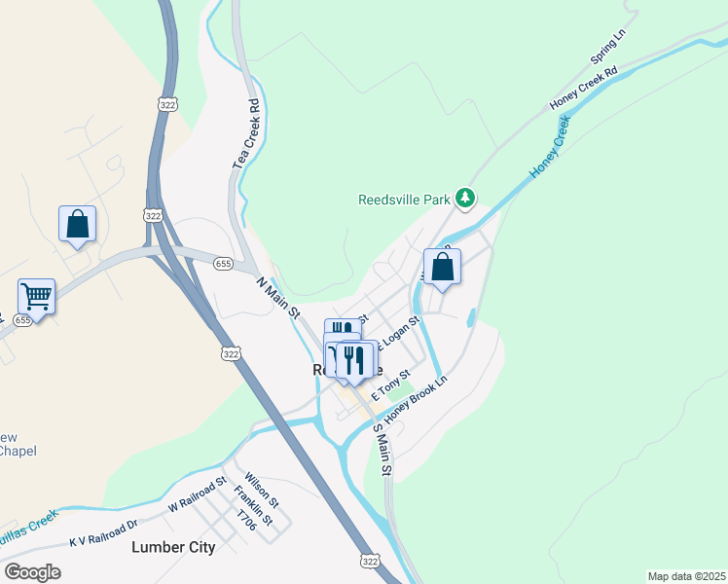
Task: Click the 322 route shield beside Tea Creek Rd
Action: click(x=167, y=105)
